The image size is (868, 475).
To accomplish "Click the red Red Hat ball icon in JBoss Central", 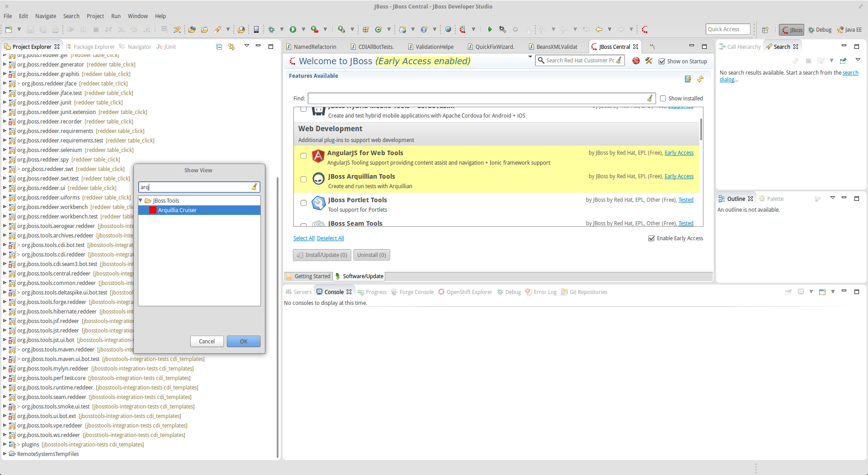I will 636,61.
